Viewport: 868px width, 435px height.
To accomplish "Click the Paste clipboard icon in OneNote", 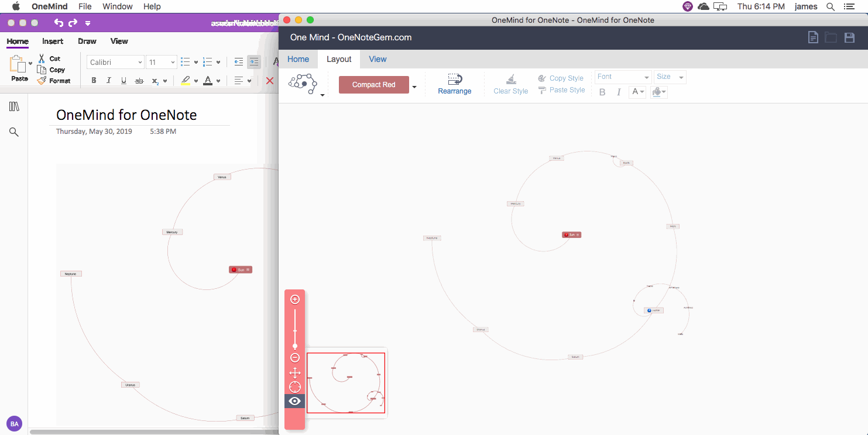I will tap(19, 64).
